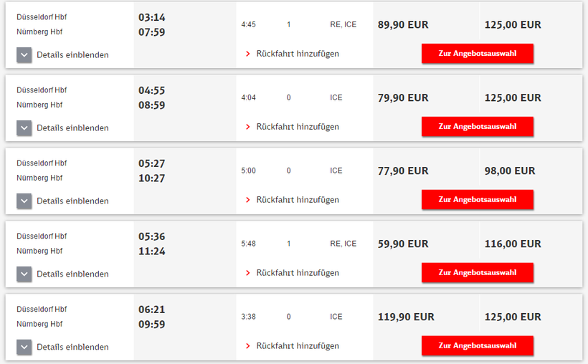Add return trip to 03:14 connection
This screenshot has width=588, height=364.
tap(297, 54)
